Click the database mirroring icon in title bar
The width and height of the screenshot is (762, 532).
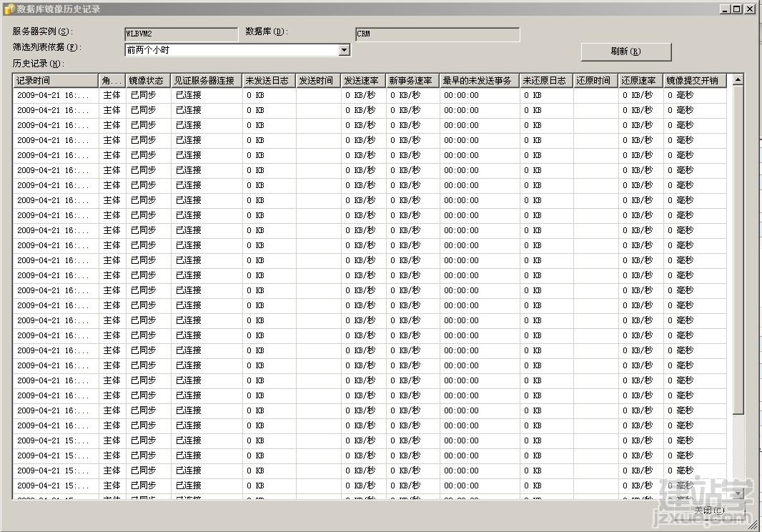(8, 8)
